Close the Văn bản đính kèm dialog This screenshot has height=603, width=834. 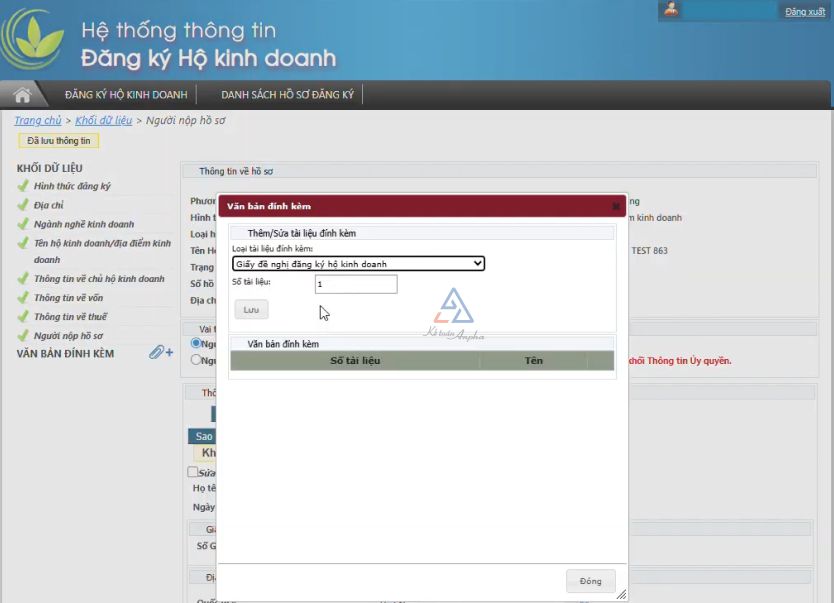(616, 206)
